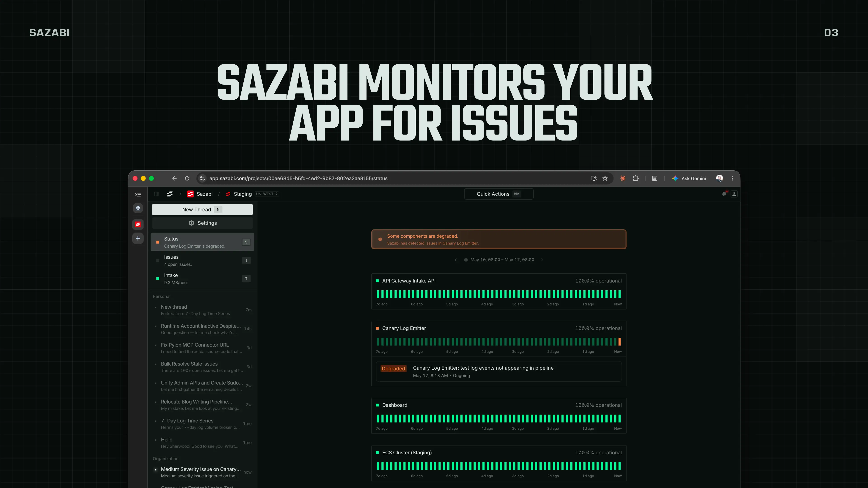Click the API Gateway Intake API component title

[x=409, y=281]
